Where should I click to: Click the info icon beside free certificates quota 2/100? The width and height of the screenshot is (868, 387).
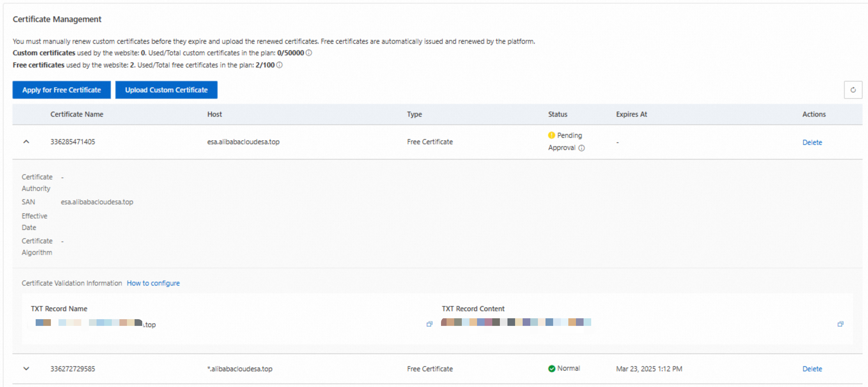click(x=279, y=65)
